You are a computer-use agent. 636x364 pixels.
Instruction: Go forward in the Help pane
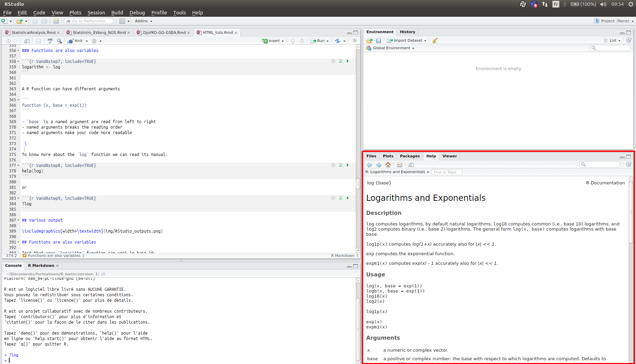pyautogui.click(x=379, y=165)
